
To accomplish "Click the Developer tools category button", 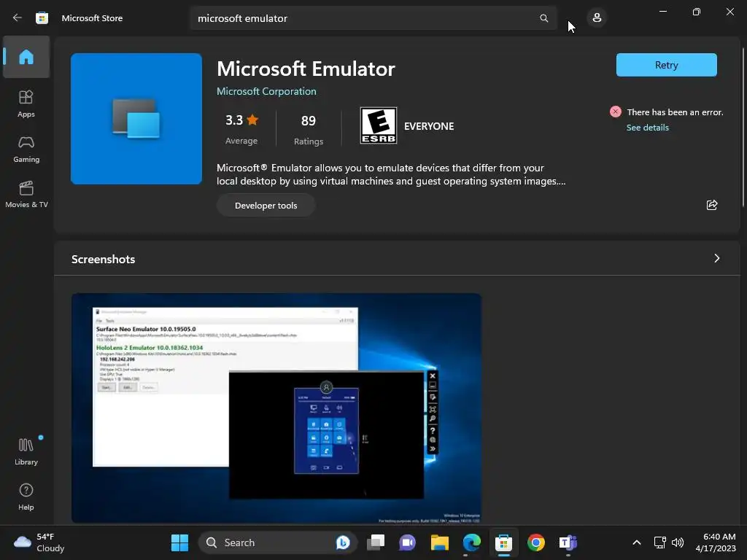I will click(266, 205).
